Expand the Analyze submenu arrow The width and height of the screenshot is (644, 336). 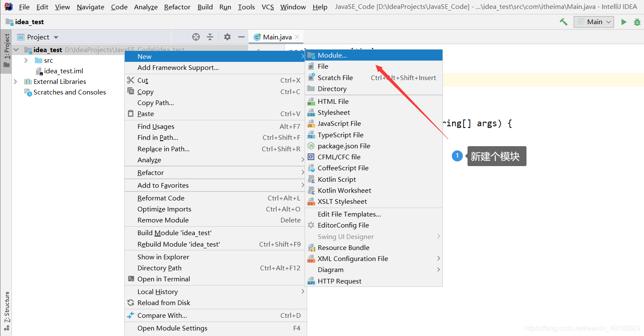[x=302, y=160]
